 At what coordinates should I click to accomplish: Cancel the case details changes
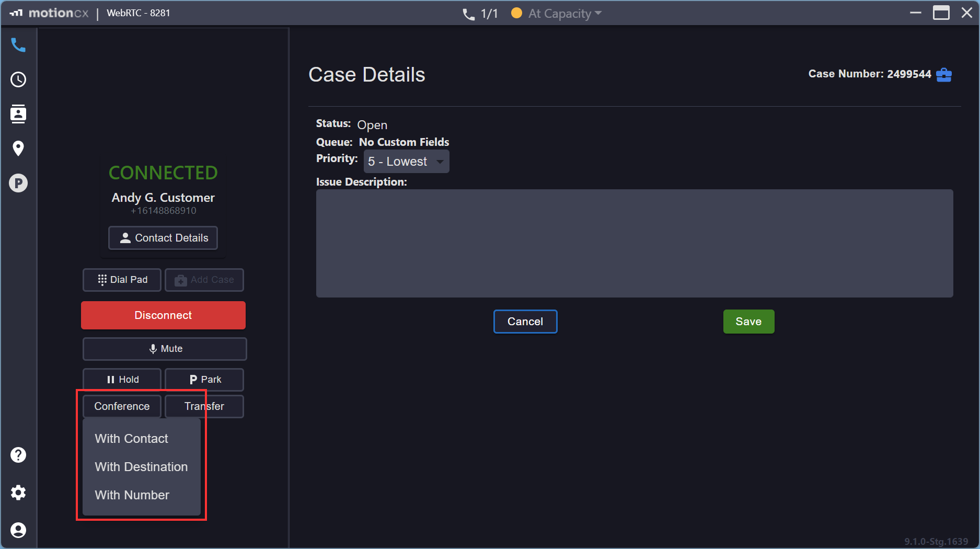(x=525, y=322)
